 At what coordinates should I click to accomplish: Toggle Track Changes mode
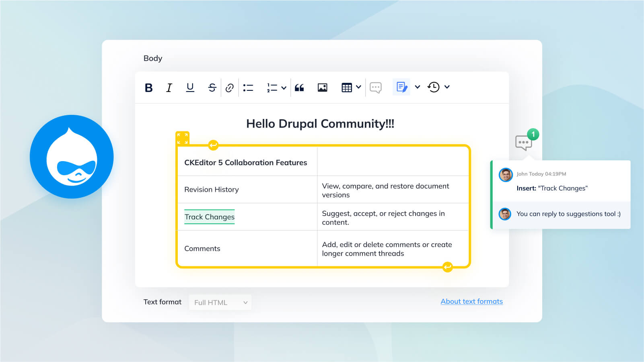point(401,87)
